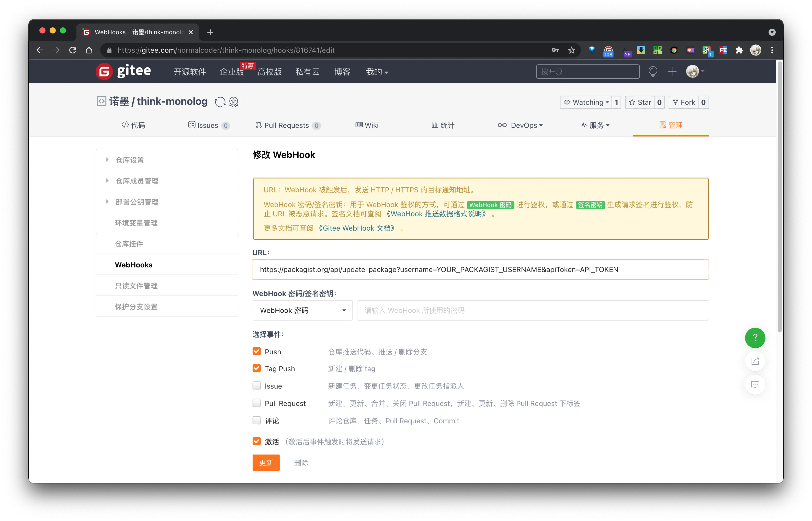The width and height of the screenshot is (812, 521).
Task: Open the lightbulb notifications icon in navbar
Action: pyautogui.click(x=653, y=71)
